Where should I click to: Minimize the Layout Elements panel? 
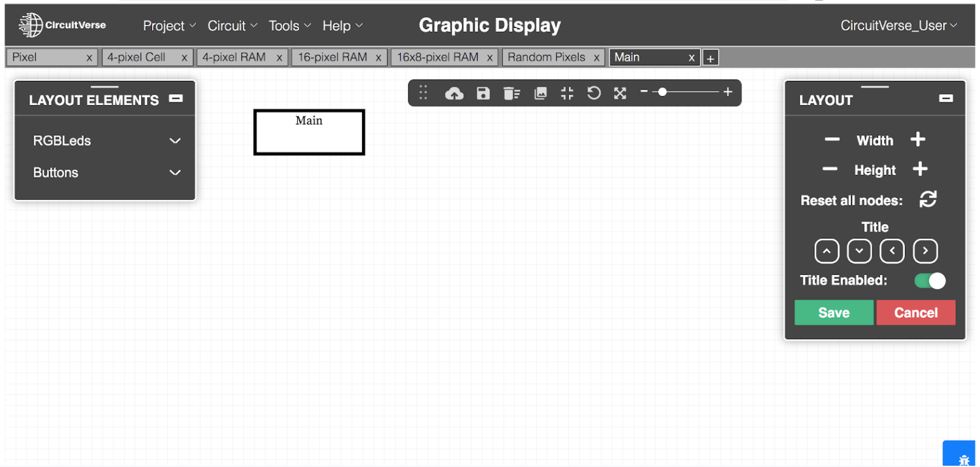click(176, 99)
